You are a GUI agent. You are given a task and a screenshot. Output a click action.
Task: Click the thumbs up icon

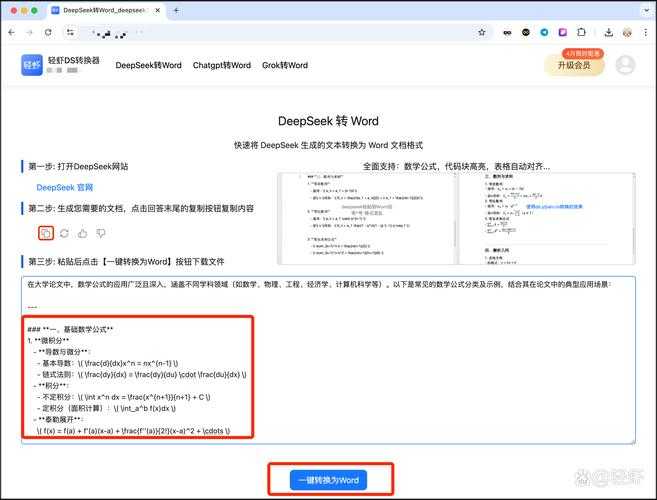coord(82,233)
